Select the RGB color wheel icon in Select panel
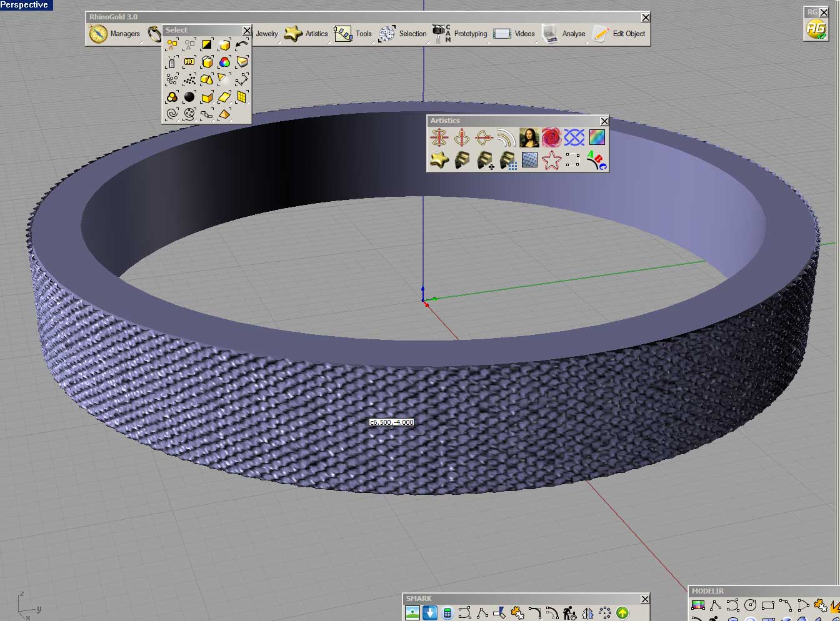This screenshot has width=840, height=621. (x=224, y=62)
